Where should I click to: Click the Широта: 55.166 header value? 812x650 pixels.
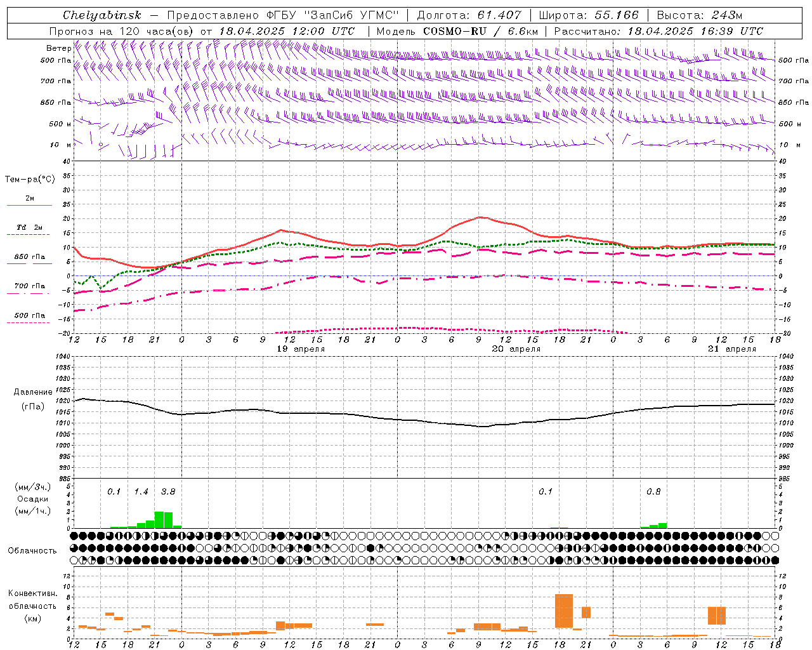(589, 15)
